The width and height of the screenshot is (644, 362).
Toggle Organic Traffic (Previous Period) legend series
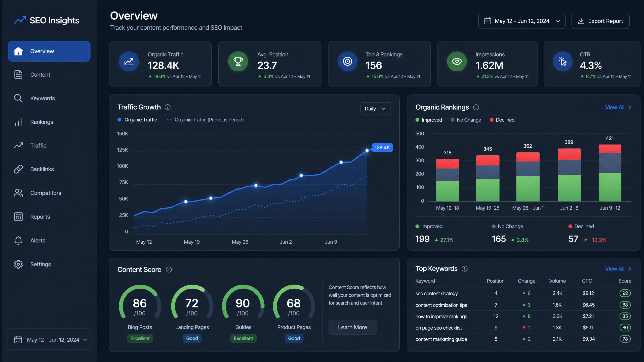click(x=205, y=120)
